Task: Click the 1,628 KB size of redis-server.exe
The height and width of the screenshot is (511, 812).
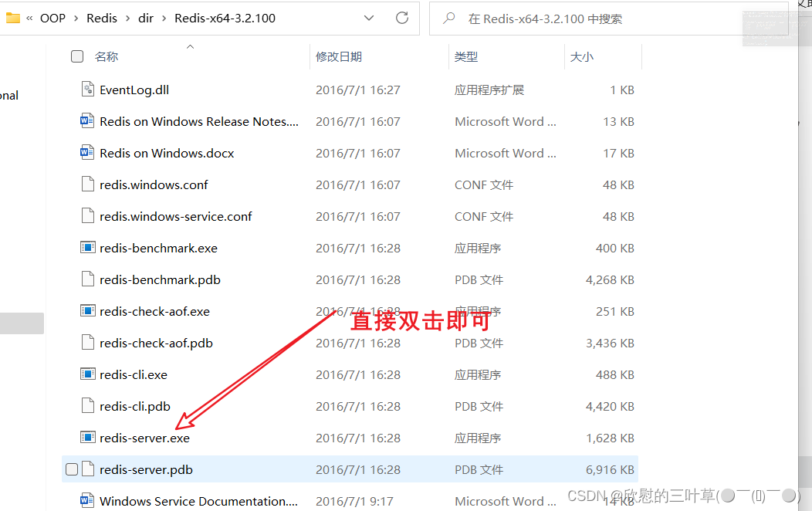Action: point(610,438)
